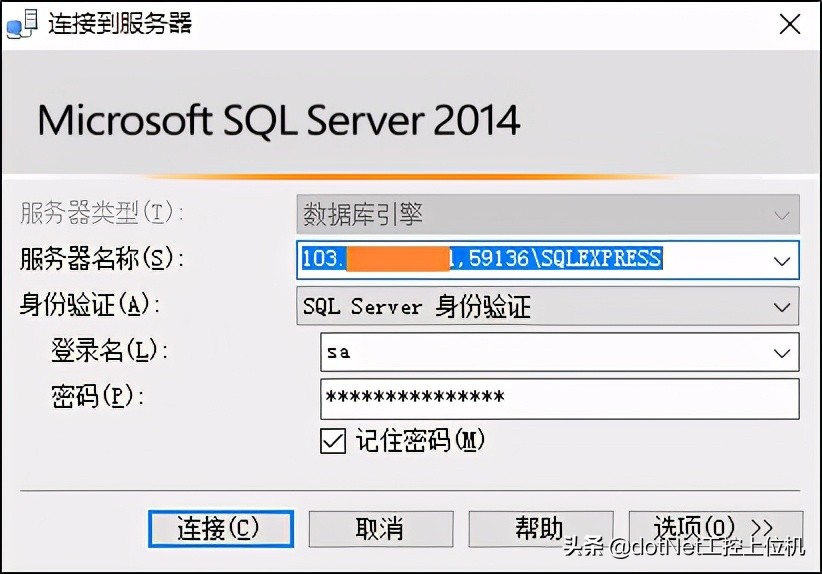
Task: Open 帮助 for this dialog
Action: 541,529
